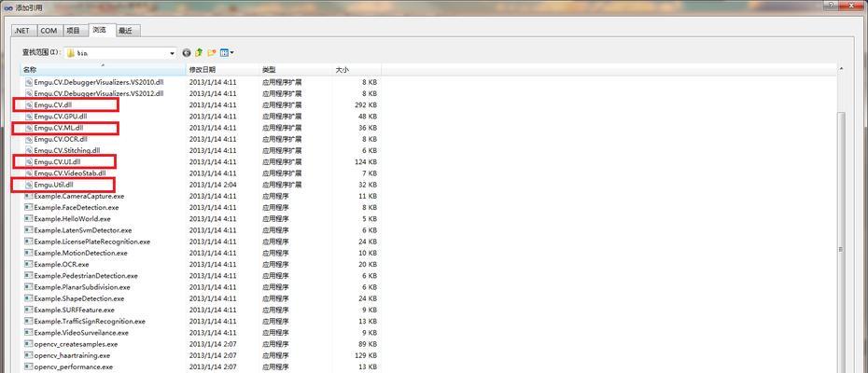Select the Emgu.CV.Stitching.dll file

tap(67, 150)
